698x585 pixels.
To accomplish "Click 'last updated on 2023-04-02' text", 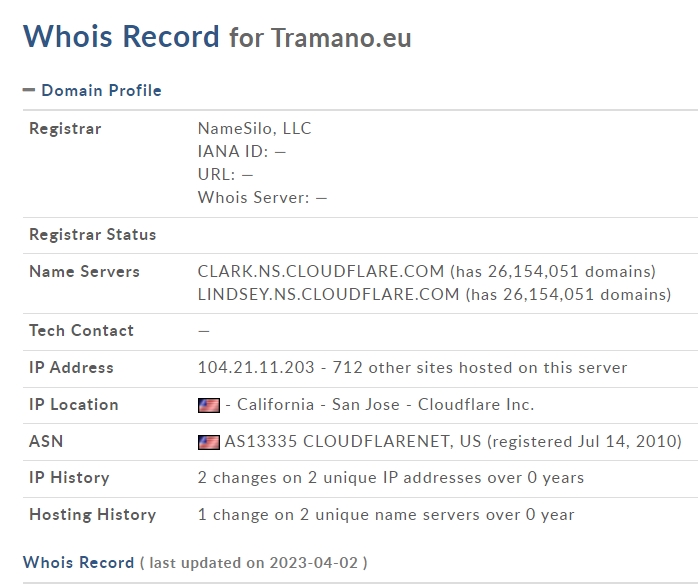I will (254, 563).
